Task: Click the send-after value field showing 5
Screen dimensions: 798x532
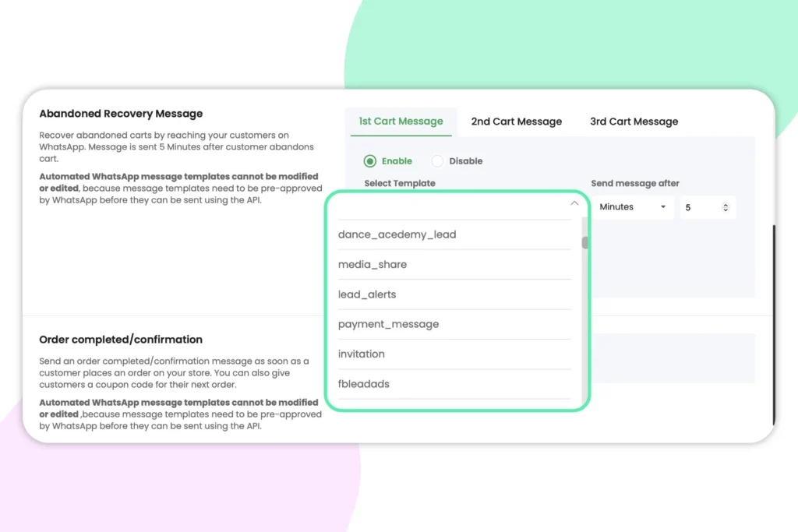Action: (x=708, y=207)
